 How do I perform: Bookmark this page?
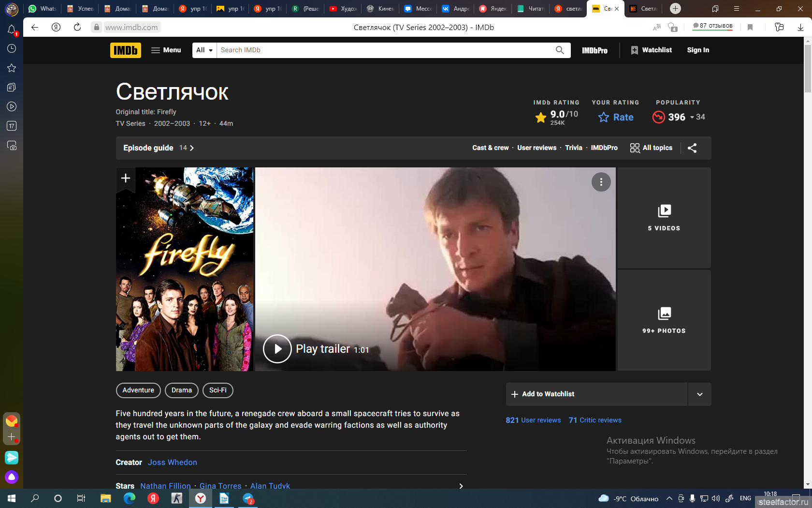[750, 28]
